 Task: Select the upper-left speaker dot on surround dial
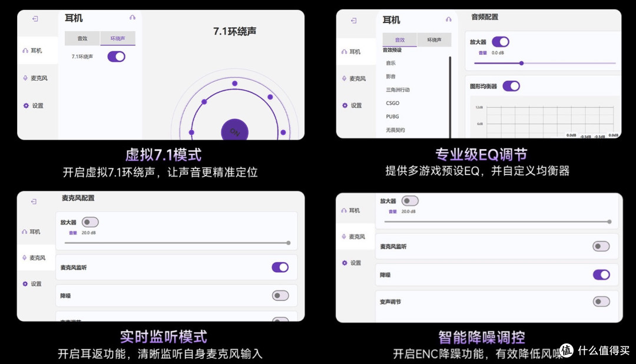204,102
